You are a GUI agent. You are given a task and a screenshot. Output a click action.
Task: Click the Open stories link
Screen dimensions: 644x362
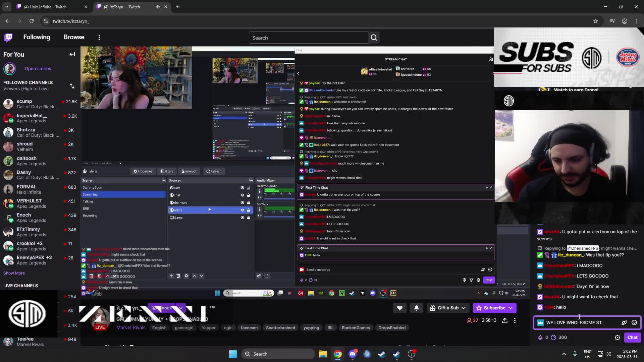tap(38, 68)
